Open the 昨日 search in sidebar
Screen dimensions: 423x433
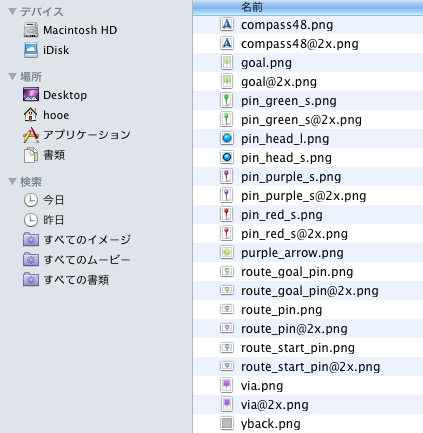(x=44, y=220)
